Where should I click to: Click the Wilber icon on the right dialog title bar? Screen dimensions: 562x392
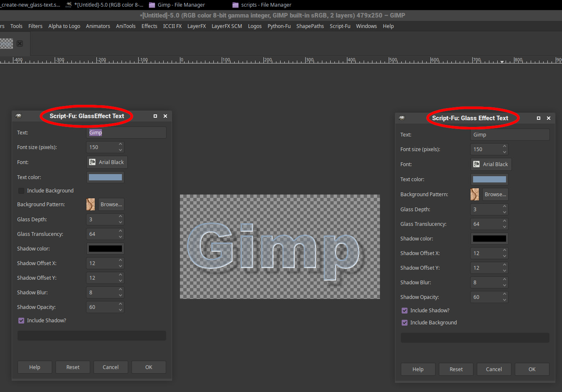[x=402, y=118]
